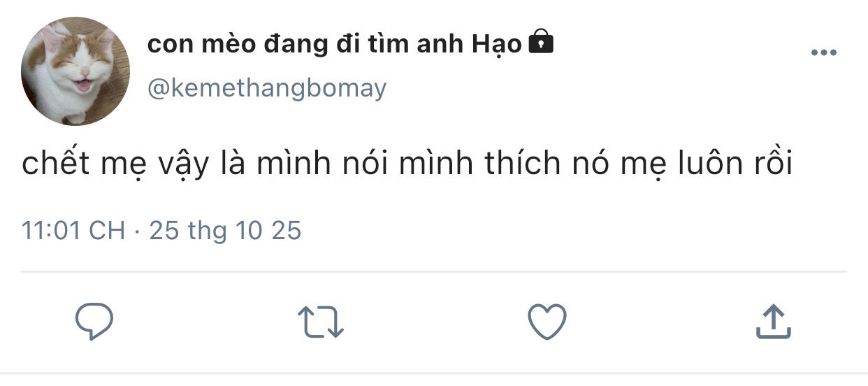Share the tweet from the cat account
The width and height of the screenshot is (868, 386).
point(774,322)
